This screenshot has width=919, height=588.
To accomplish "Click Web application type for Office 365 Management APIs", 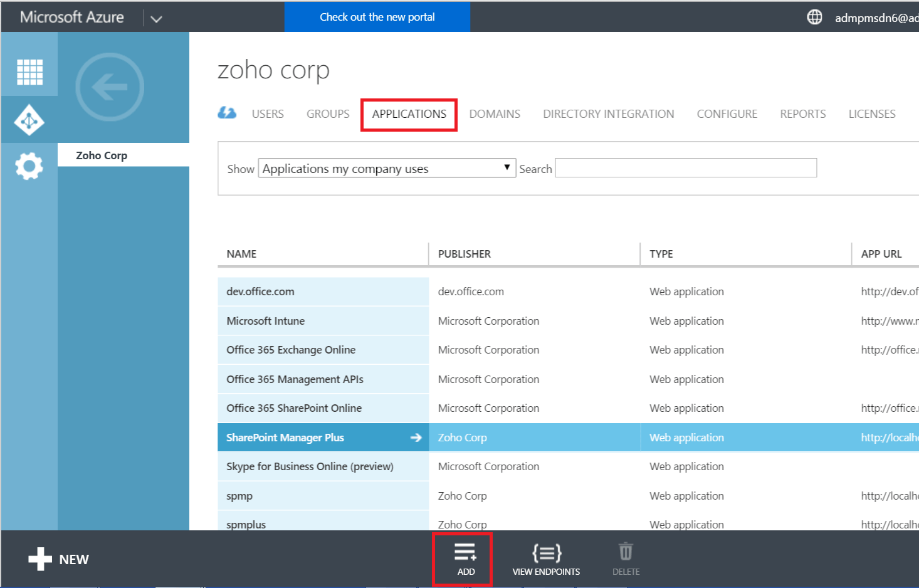I will click(x=686, y=379).
